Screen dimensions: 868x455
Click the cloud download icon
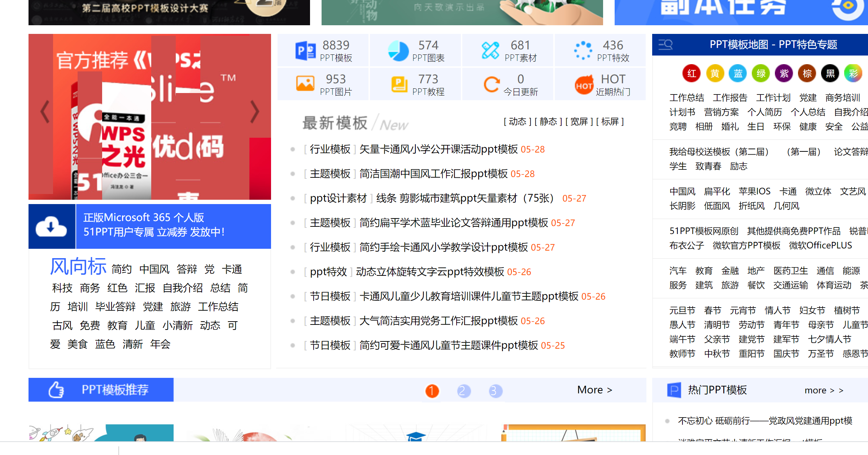click(x=51, y=226)
